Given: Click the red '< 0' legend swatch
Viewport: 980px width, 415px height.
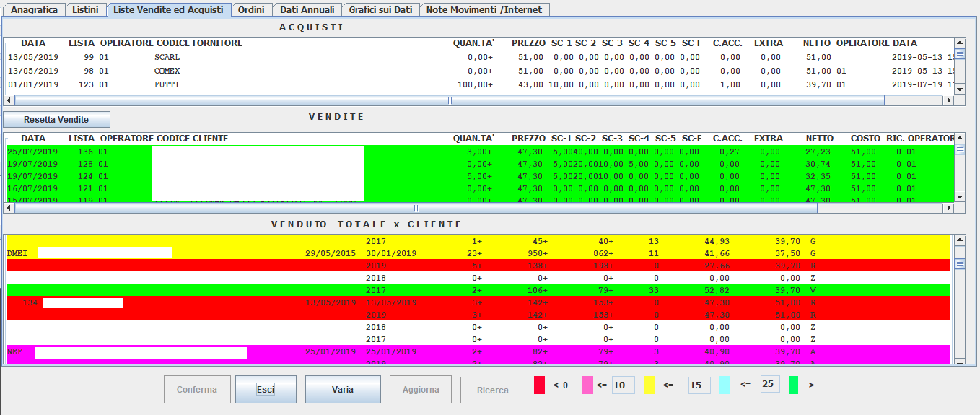Looking at the screenshot, I should pyautogui.click(x=539, y=385).
